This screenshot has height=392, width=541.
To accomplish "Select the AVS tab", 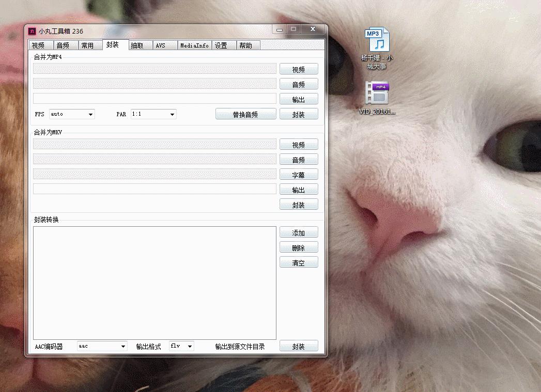I will tap(161, 45).
